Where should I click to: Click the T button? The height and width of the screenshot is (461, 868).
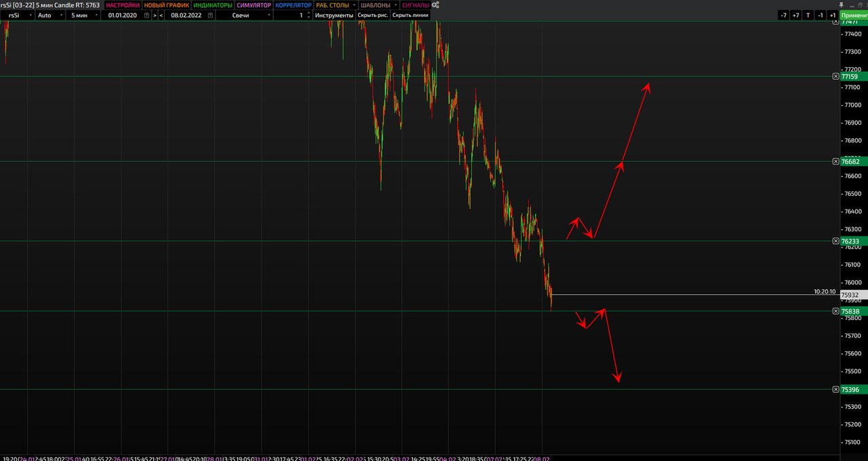808,15
